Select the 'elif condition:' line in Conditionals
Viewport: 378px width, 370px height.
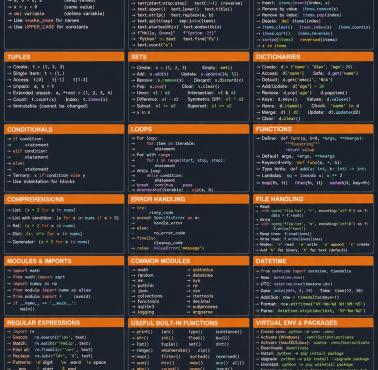pos(28,151)
